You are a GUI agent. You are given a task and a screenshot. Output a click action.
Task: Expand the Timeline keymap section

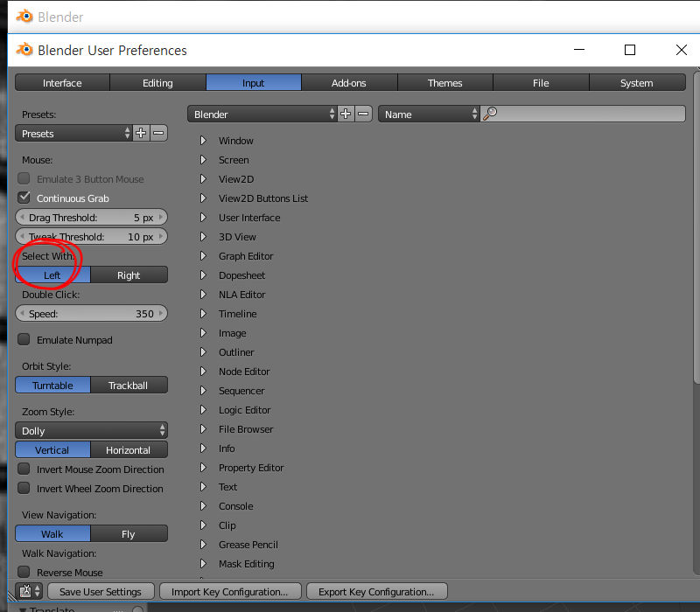point(203,314)
